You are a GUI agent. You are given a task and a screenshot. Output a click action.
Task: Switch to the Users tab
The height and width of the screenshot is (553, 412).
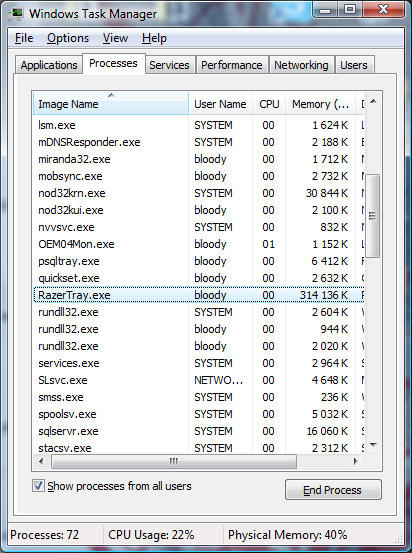coord(354,65)
